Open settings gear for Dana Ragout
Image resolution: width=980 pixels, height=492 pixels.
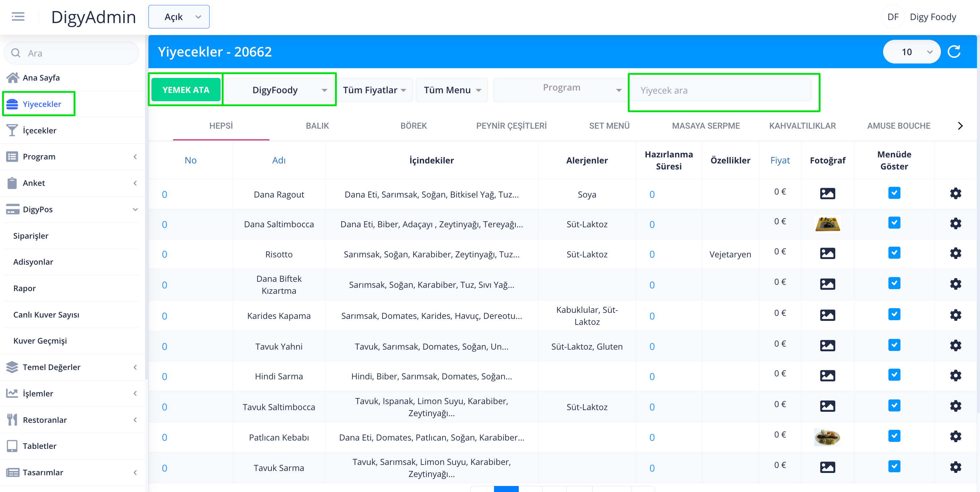click(955, 194)
